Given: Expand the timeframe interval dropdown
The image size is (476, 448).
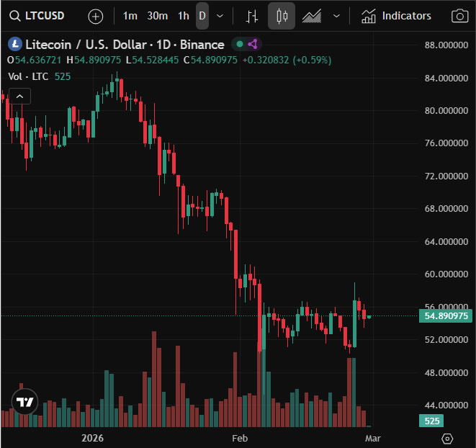Looking at the screenshot, I should [x=220, y=16].
